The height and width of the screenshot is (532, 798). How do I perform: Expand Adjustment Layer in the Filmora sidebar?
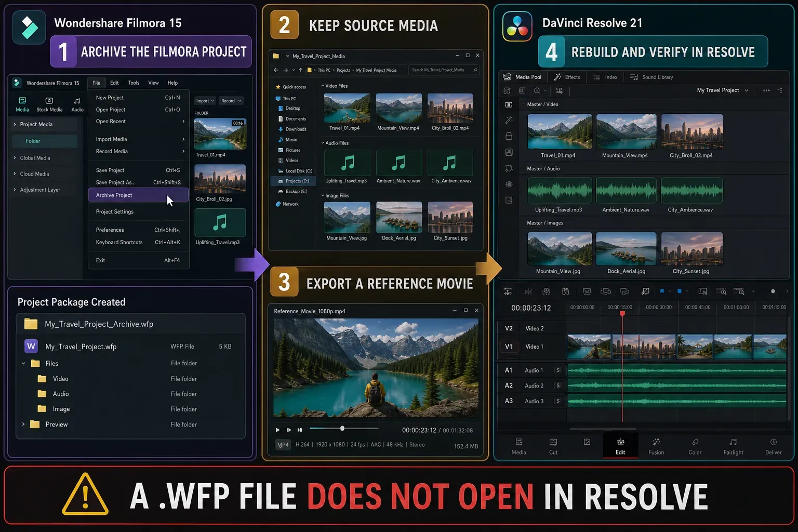point(15,190)
